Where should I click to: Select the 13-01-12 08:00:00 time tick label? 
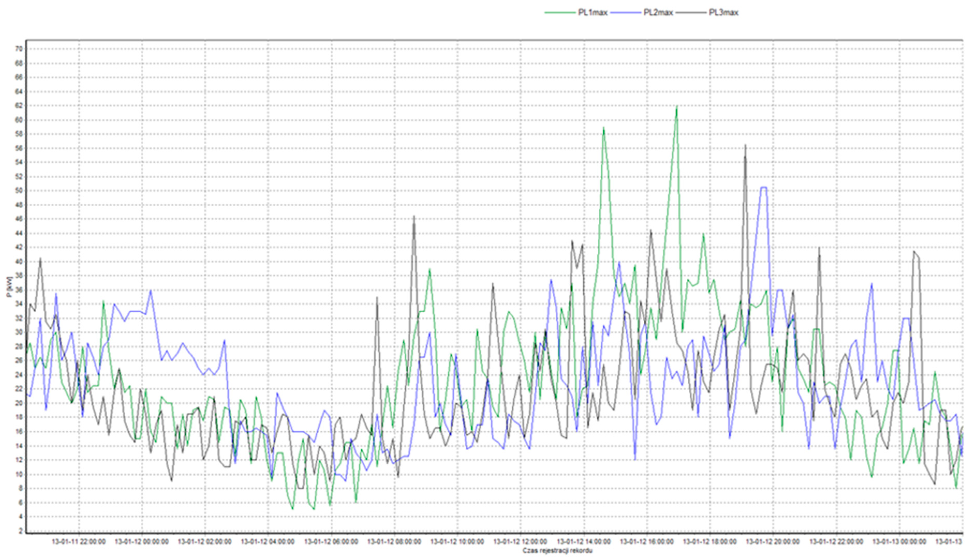click(x=394, y=542)
